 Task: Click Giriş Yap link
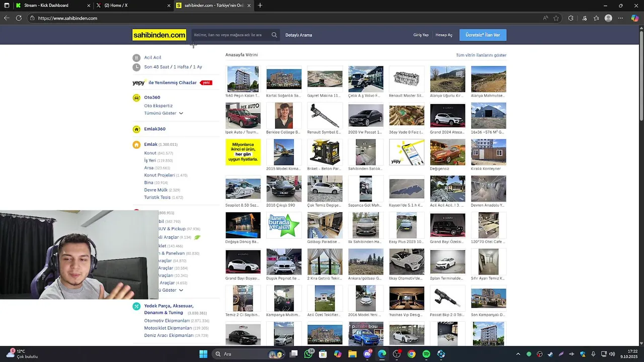pos(421,35)
